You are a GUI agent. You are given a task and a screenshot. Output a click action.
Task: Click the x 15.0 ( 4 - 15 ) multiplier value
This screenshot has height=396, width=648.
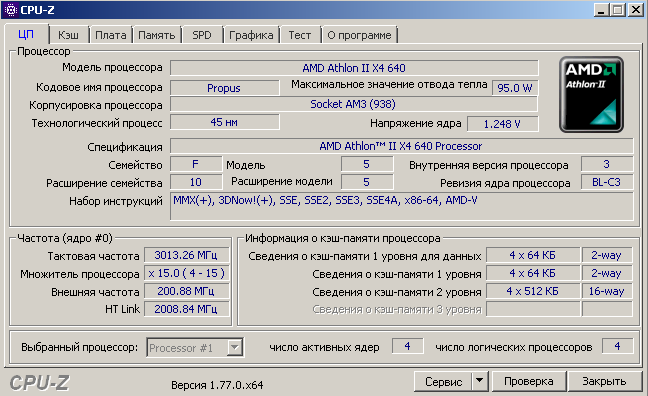pyautogui.click(x=186, y=273)
